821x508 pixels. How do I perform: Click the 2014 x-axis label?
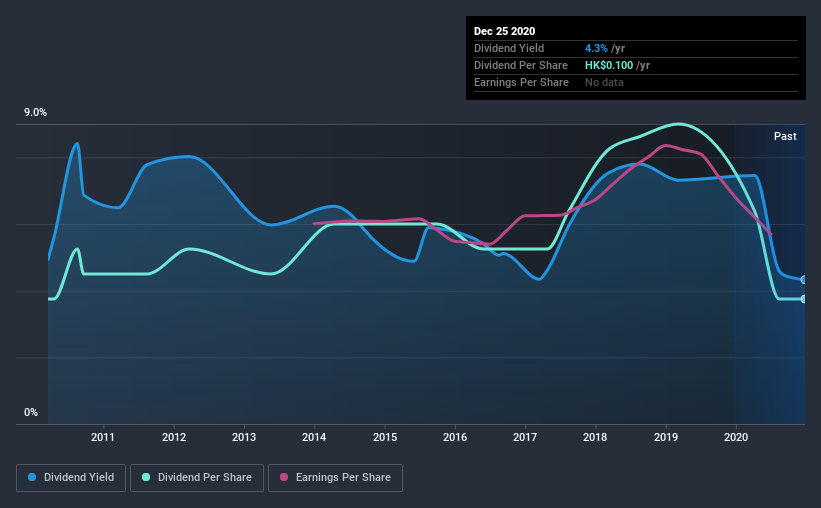[x=314, y=437]
